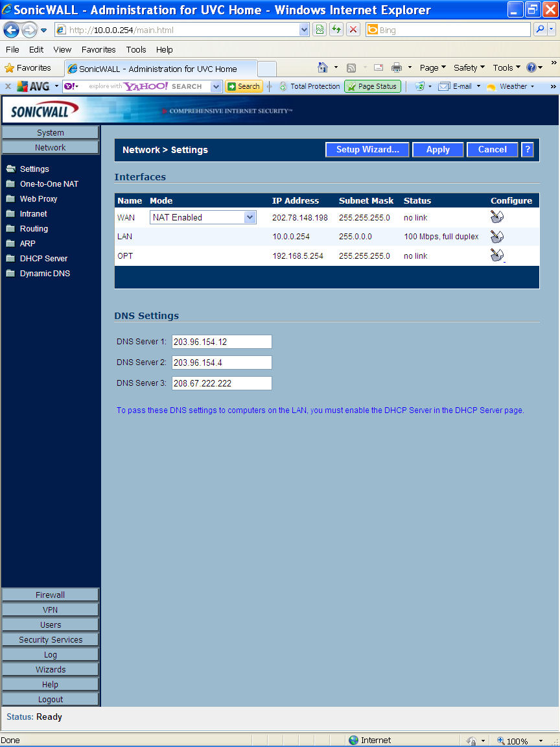Select the SonicWALL Administration browser tab
The height and width of the screenshot is (747, 560).
[x=161, y=69]
